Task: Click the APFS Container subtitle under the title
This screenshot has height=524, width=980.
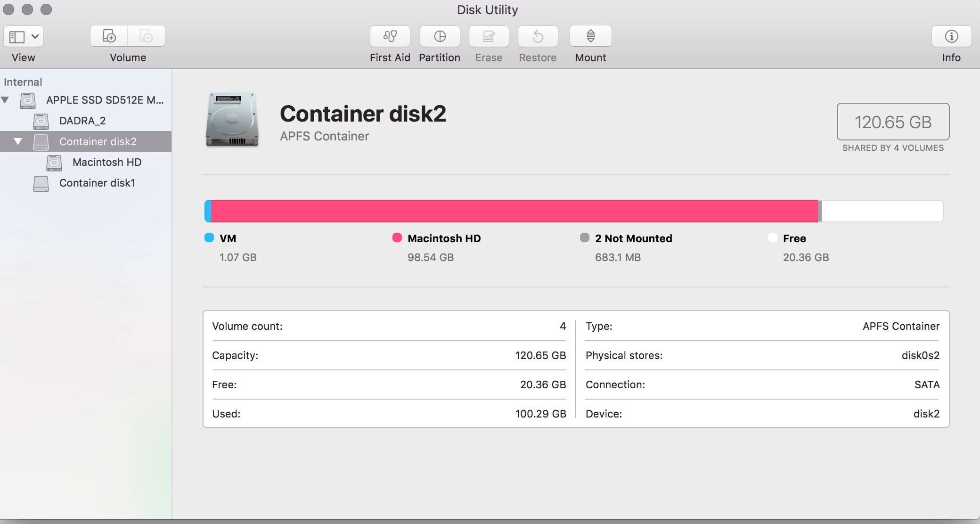Action: tap(325, 136)
